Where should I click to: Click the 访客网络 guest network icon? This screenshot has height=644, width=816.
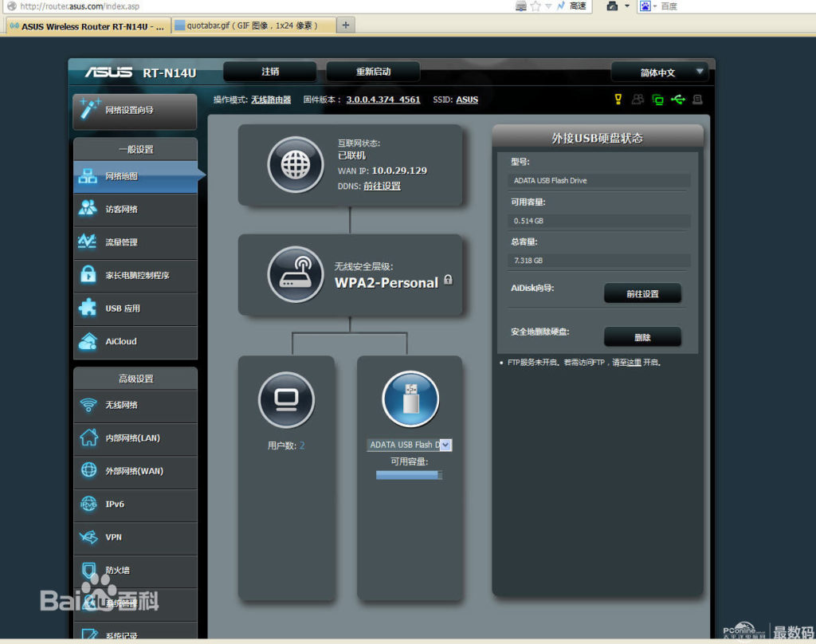pyautogui.click(x=88, y=209)
